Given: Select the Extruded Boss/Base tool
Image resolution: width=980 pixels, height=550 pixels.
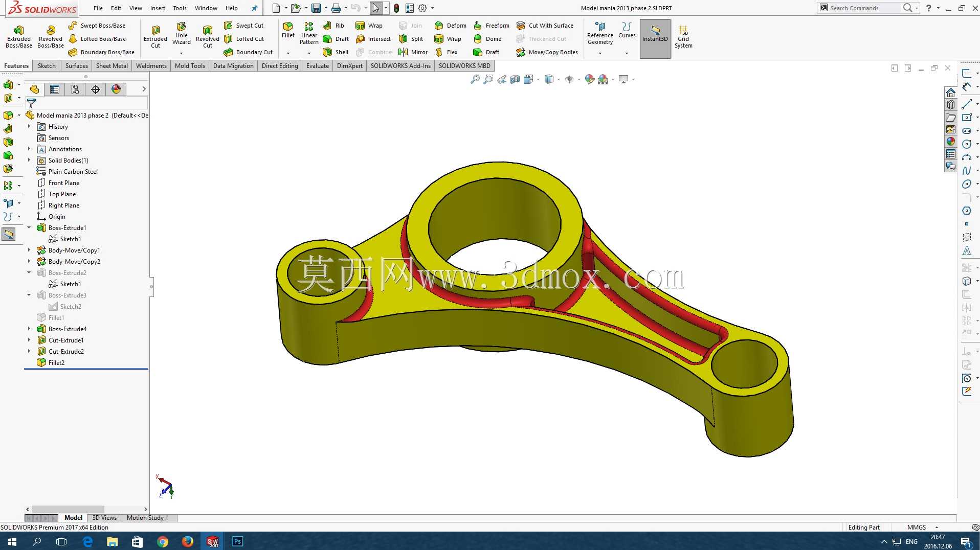Looking at the screenshot, I should 19,36.
